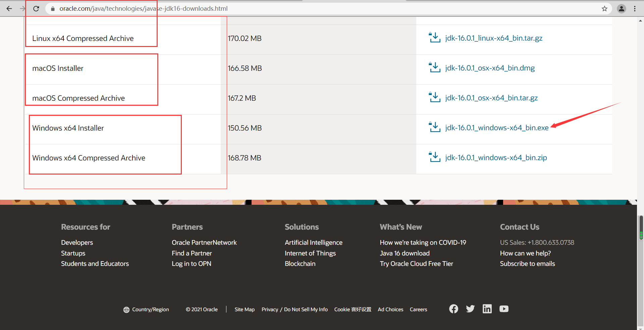Open Chrome's three-dot menu
The image size is (644, 330).
pyautogui.click(x=635, y=9)
